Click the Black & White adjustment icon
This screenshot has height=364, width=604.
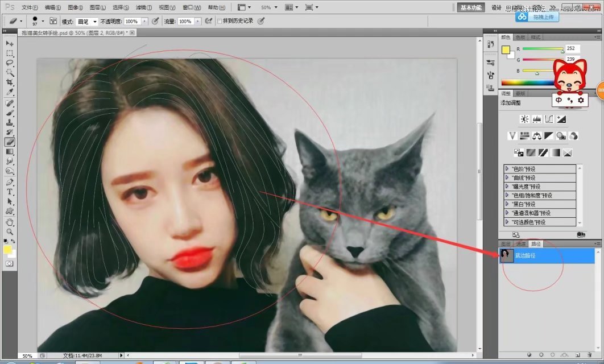tap(549, 135)
